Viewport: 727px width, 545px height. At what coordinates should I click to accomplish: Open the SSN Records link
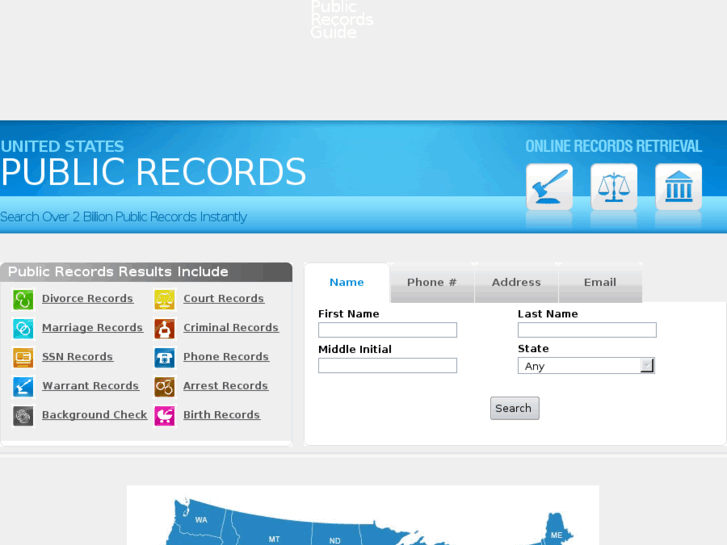tap(77, 357)
